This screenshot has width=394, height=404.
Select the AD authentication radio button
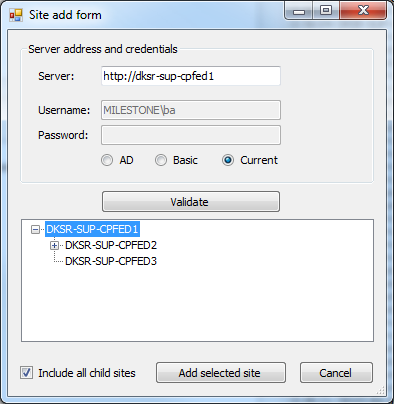click(107, 160)
